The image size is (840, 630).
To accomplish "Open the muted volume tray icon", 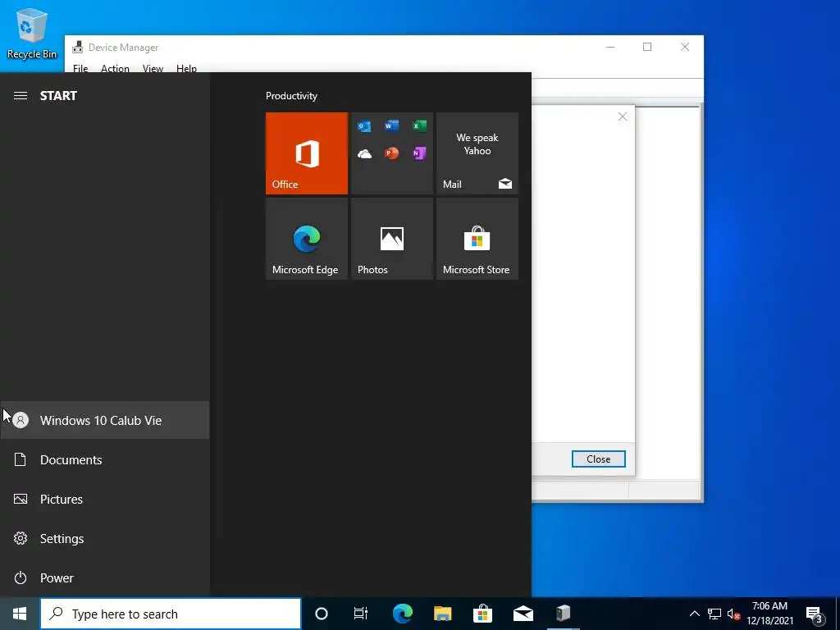I will point(733,614).
